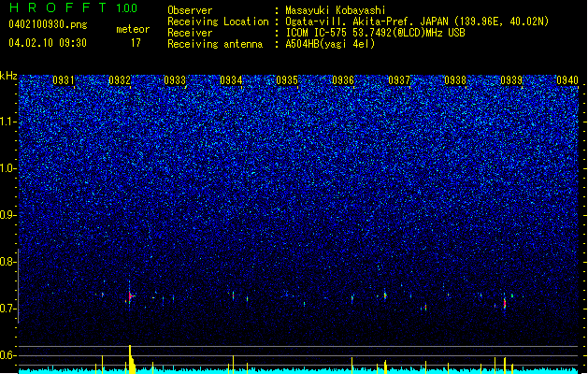Click the 0.6 kHz axis label
The image size is (588, 374).
(8, 355)
